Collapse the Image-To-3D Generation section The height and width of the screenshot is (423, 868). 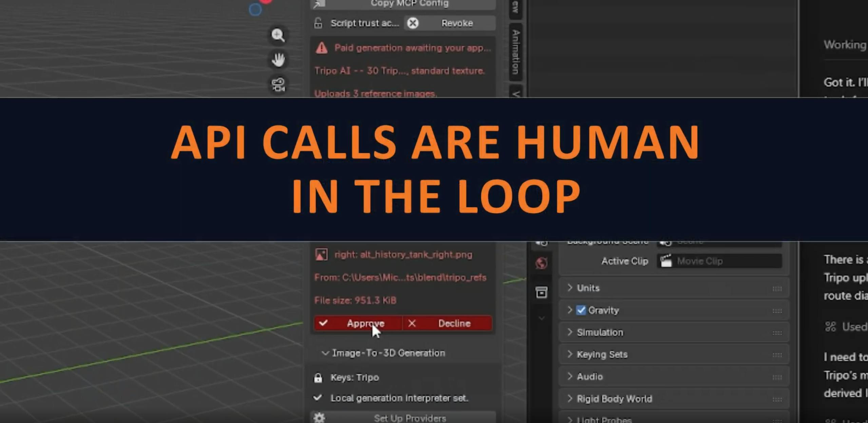(x=325, y=353)
